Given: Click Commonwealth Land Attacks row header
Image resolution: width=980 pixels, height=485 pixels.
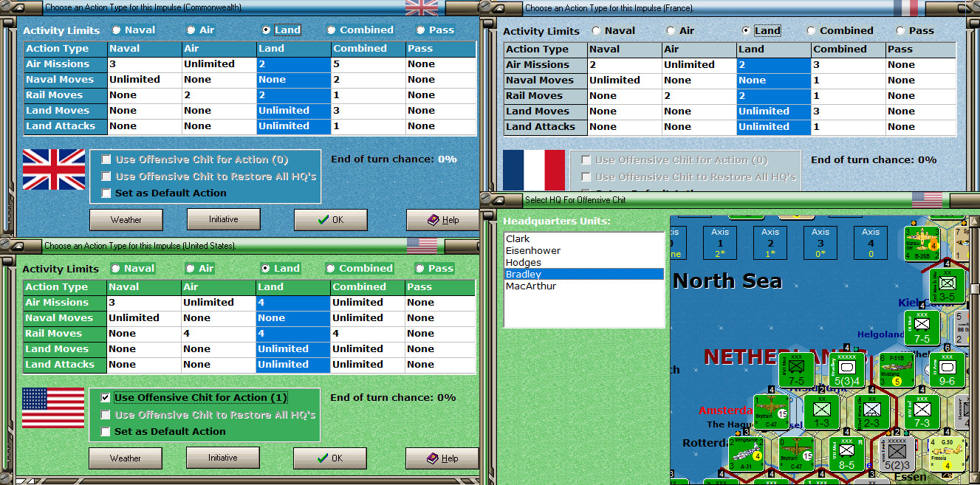Looking at the screenshot, I should click(66, 126).
